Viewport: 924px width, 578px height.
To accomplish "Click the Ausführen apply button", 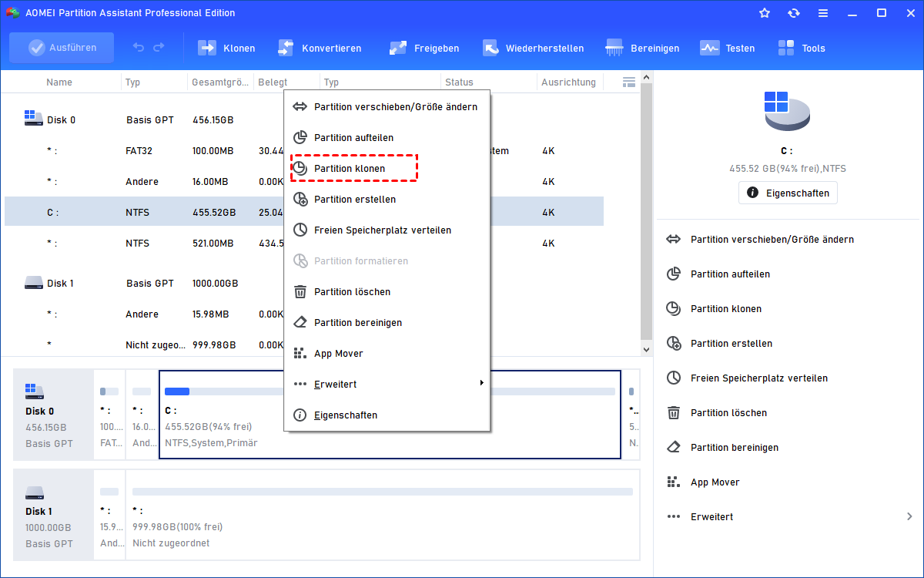I will tap(62, 48).
